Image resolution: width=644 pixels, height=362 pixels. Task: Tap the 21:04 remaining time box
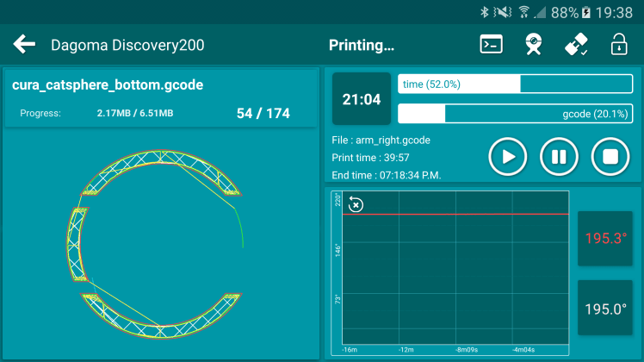click(x=362, y=99)
